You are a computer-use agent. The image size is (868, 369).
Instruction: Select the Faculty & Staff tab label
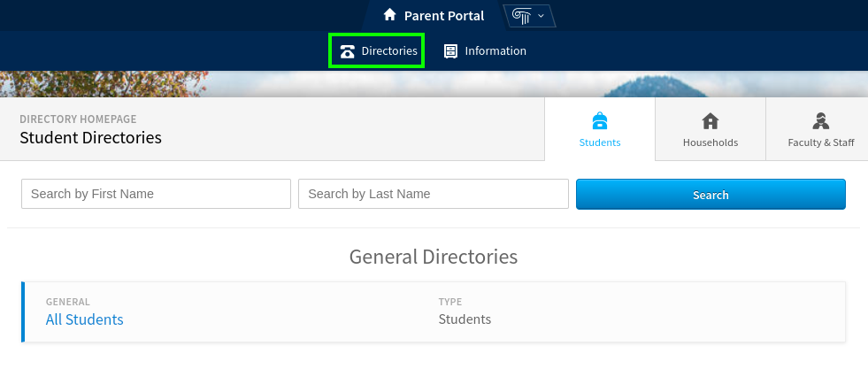(820, 142)
